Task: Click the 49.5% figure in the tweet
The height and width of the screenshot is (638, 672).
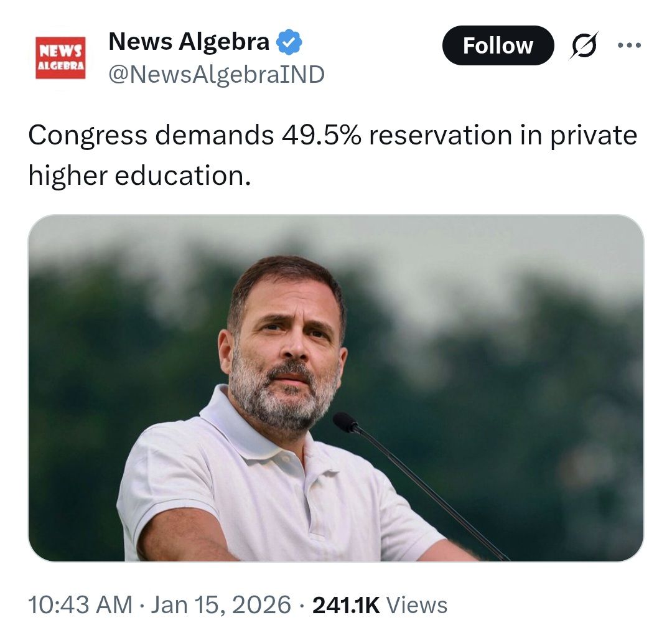Action: tap(317, 136)
